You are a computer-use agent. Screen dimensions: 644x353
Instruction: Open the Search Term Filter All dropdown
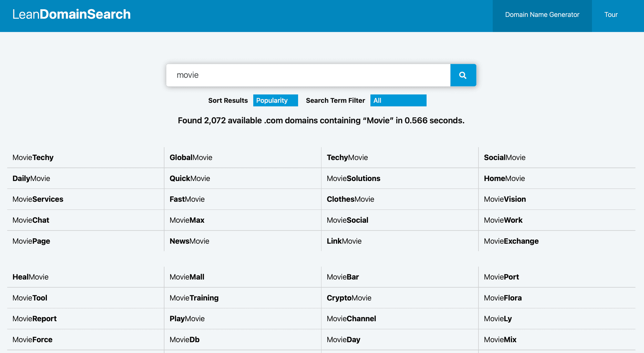click(x=398, y=100)
